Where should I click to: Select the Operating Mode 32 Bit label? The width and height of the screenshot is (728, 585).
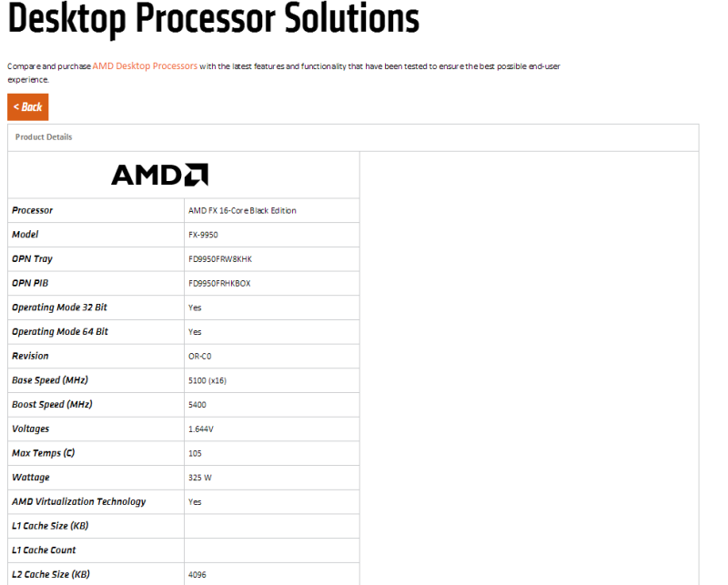pyautogui.click(x=59, y=308)
